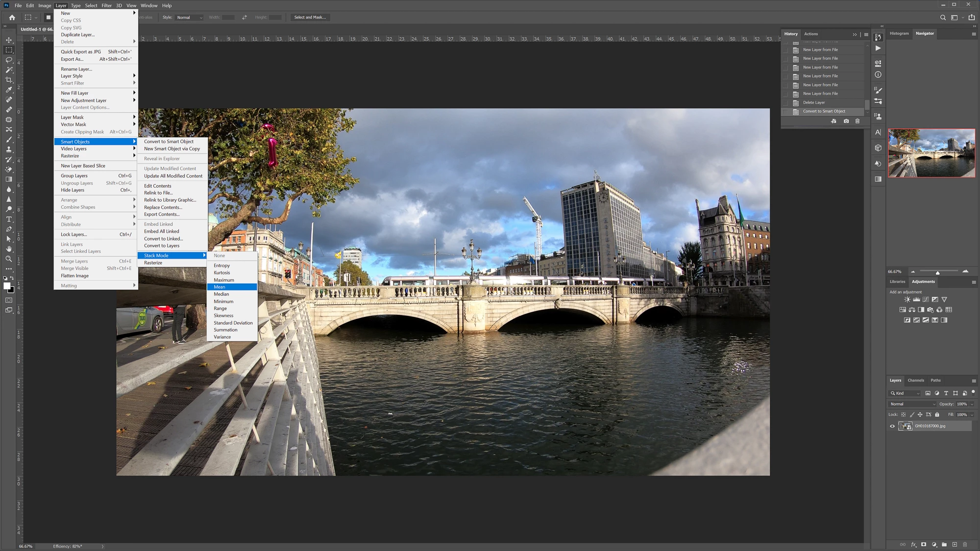Viewport: 980px width, 551px height.
Task: Add a Brightness/Contrast adjustment
Action: tap(907, 299)
